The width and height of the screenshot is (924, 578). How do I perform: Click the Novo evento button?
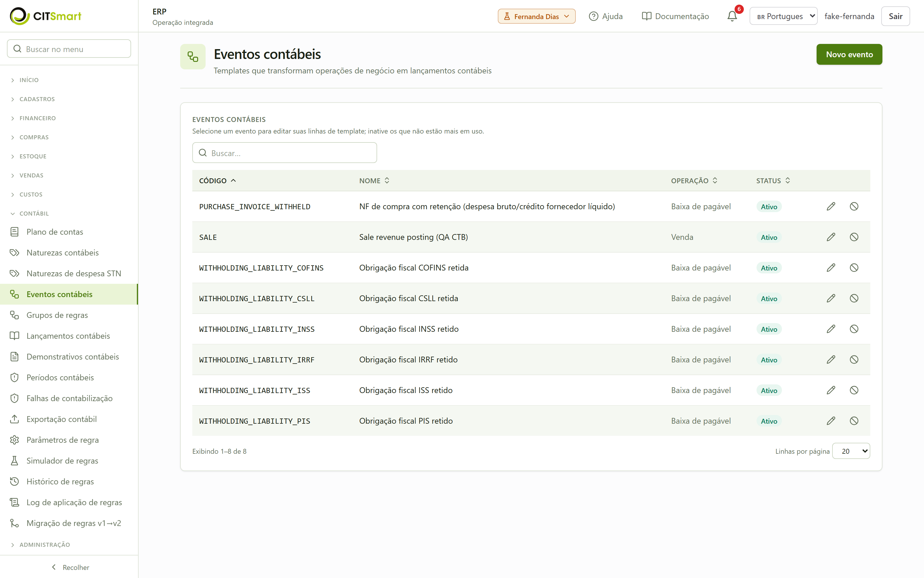tap(849, 54)
